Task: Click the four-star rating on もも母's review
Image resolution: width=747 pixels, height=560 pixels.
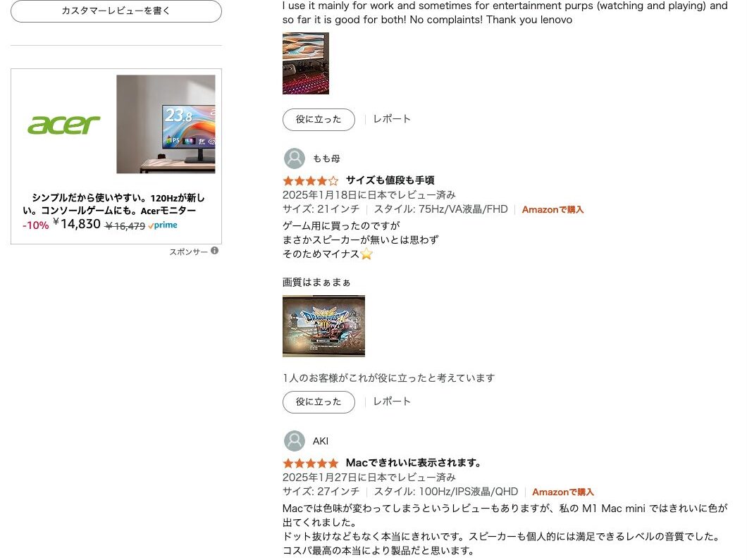Action: (x=310, y=181)
